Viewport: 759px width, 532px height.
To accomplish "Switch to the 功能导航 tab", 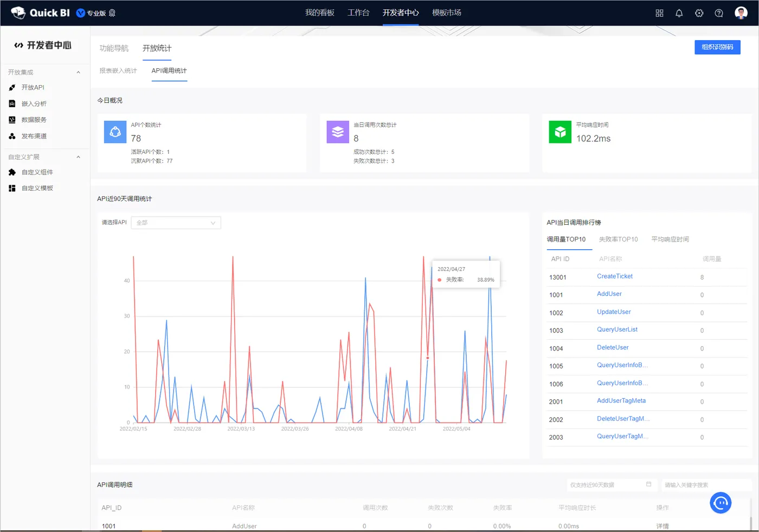I will coord(114,48).
